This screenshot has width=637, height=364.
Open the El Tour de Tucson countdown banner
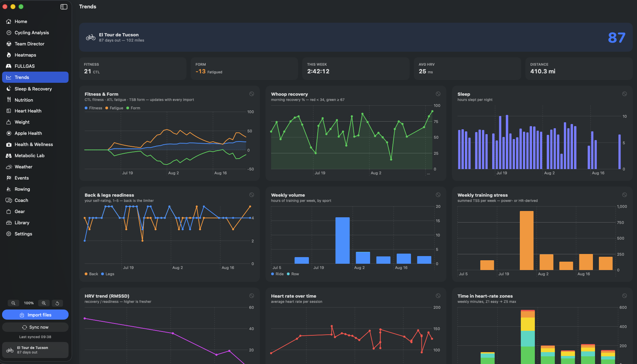(x=356, y=37)
